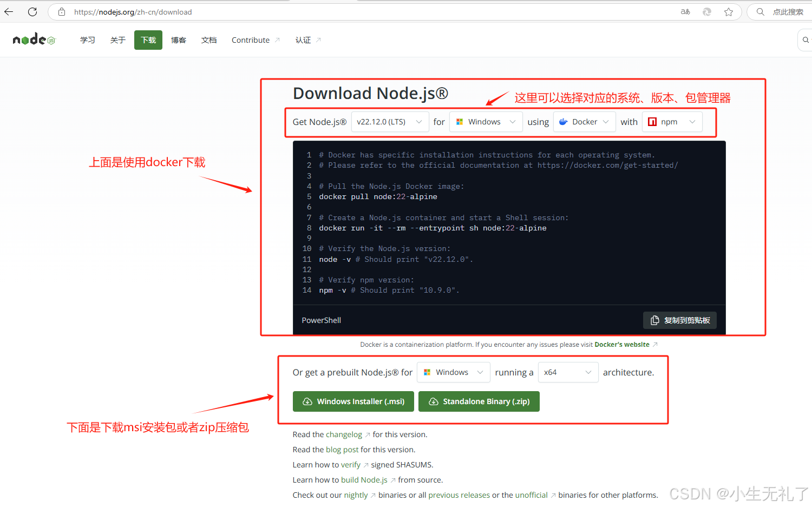Open the 关于 menu item
Image resolution: width=812 pixels, height=508 pixels.
[x=118, y=40]
